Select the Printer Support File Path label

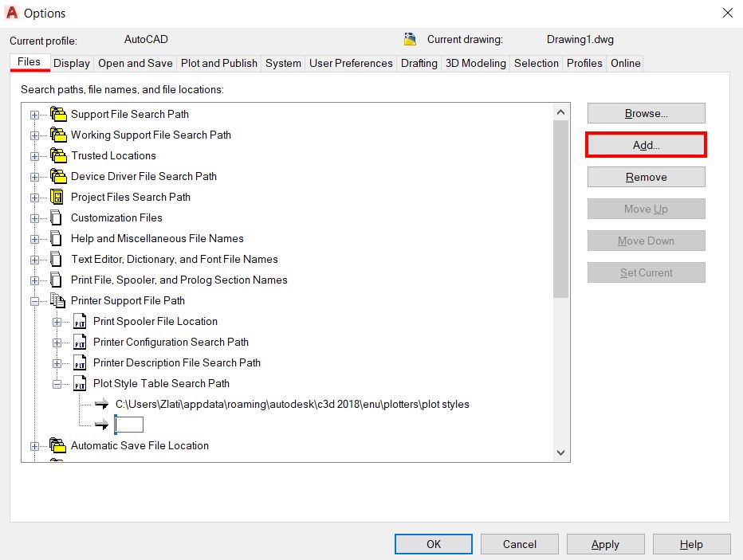[128, 300]
